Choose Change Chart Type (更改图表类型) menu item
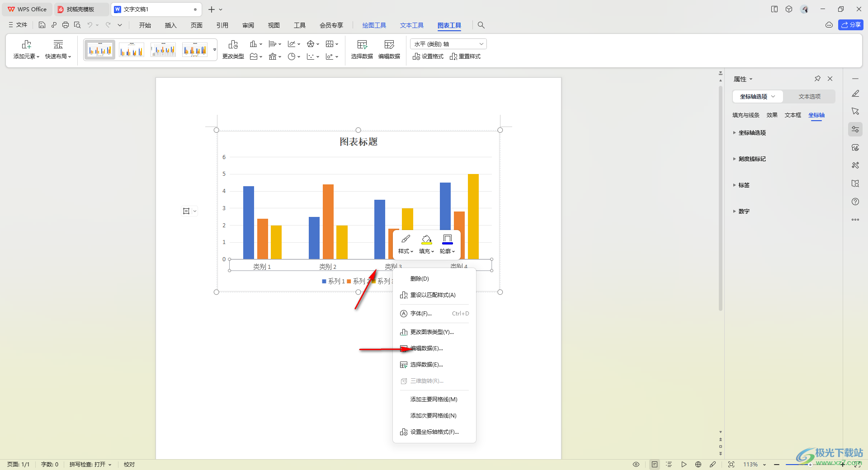 [434, 332]
